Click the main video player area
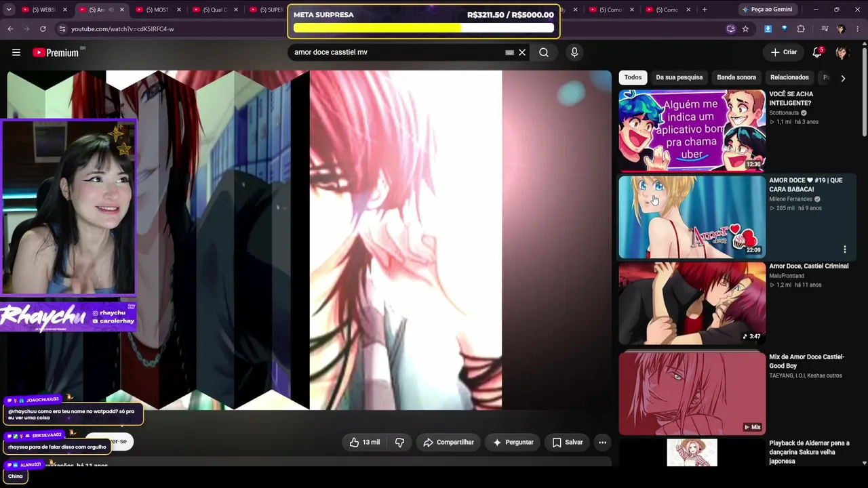 pyautogui.click(x=309, y=240)
